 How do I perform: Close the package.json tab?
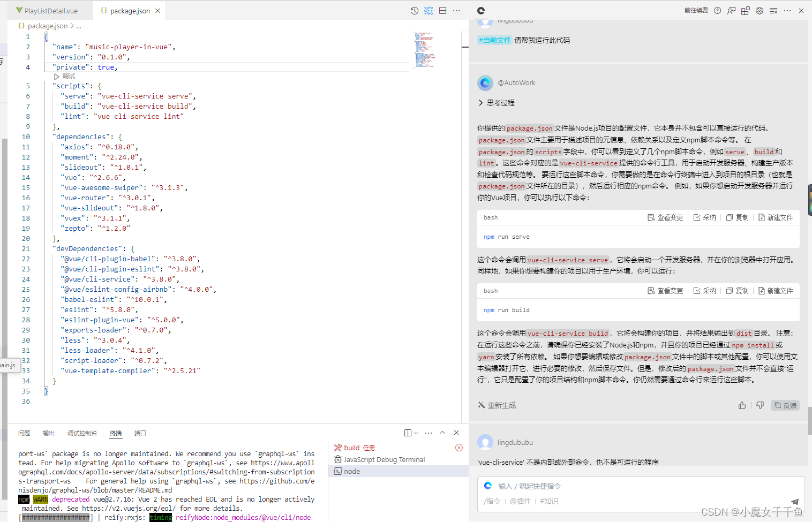click(x=157, y=11)
